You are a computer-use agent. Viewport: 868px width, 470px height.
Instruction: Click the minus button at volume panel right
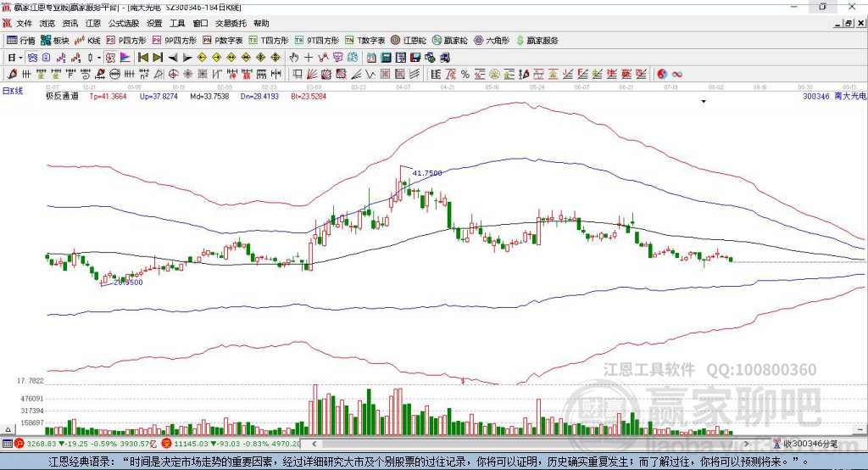click(860, 429)
